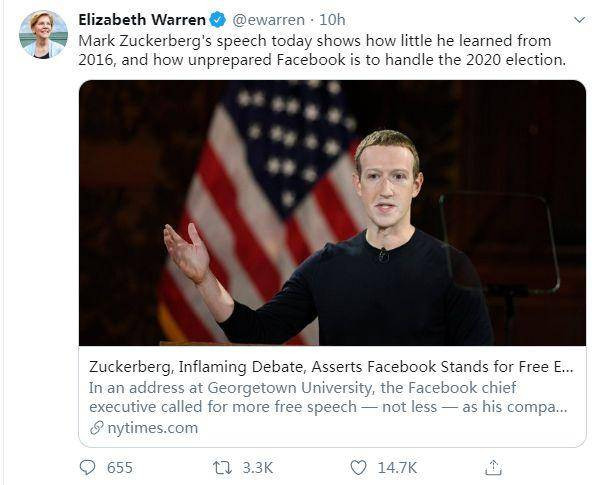Open the profile avatar picture

click(43, 35)
